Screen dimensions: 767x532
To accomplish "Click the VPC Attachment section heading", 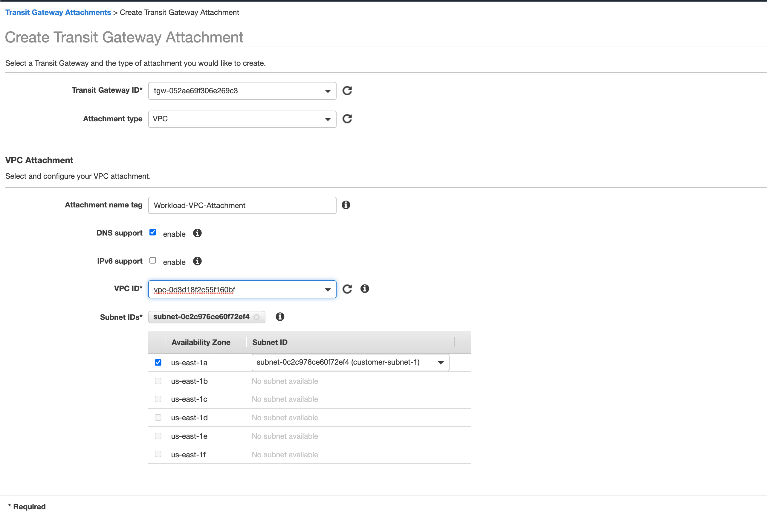I will click(x=39, y=160).
